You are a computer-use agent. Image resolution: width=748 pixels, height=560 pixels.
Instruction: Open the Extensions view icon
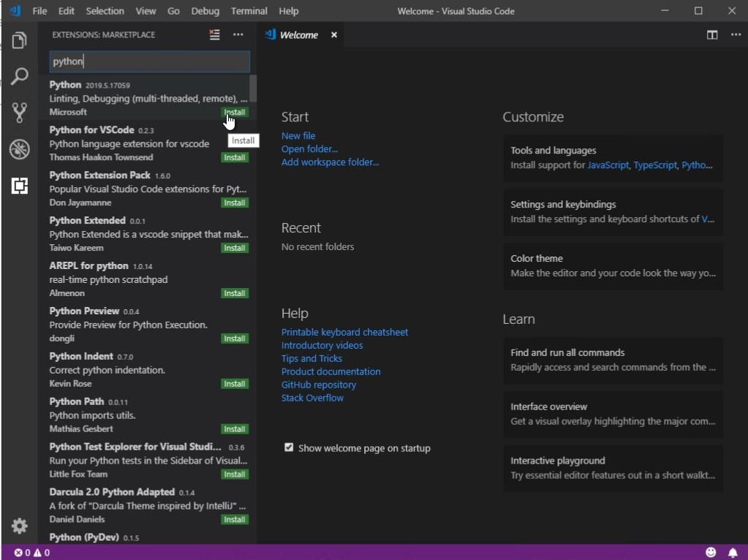19,186
